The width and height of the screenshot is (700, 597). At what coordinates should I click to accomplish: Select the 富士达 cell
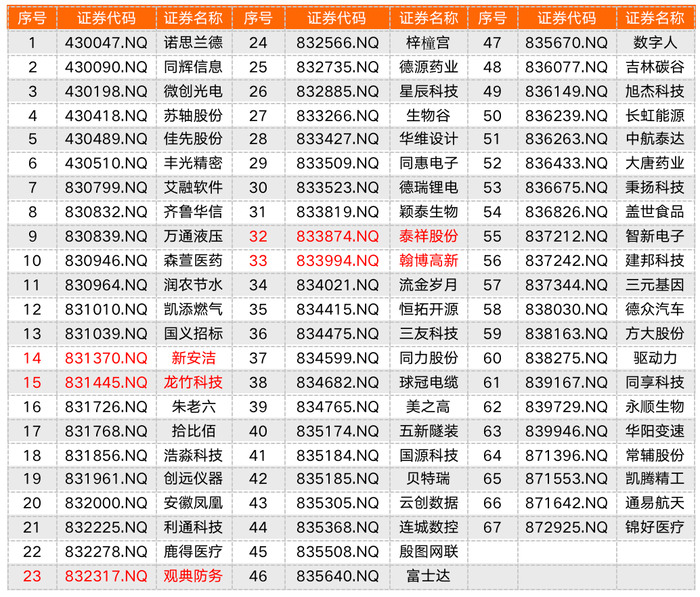(x=429, y=576)
